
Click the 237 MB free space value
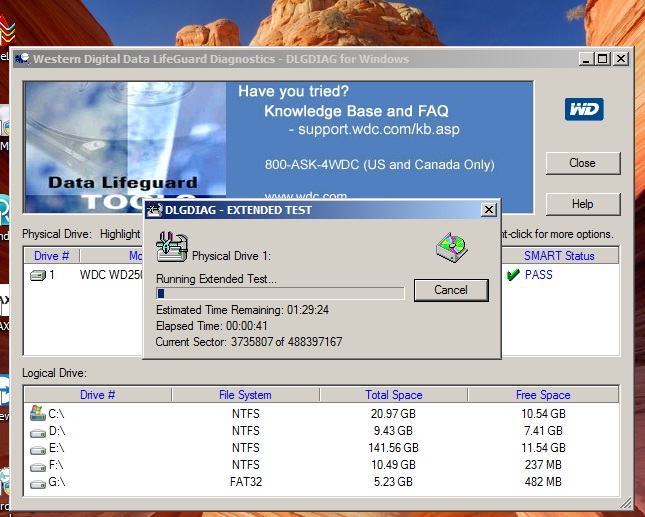(543, 465)
